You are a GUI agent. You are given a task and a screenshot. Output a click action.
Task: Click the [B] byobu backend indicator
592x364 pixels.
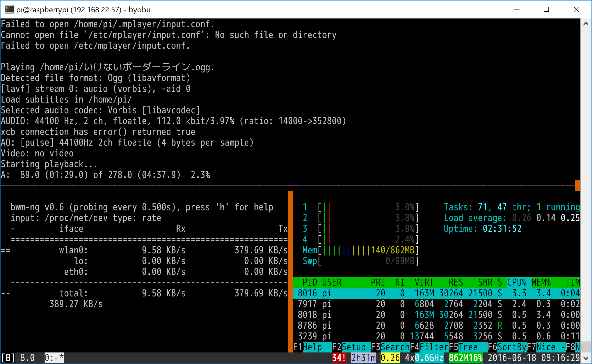[8, 357]
